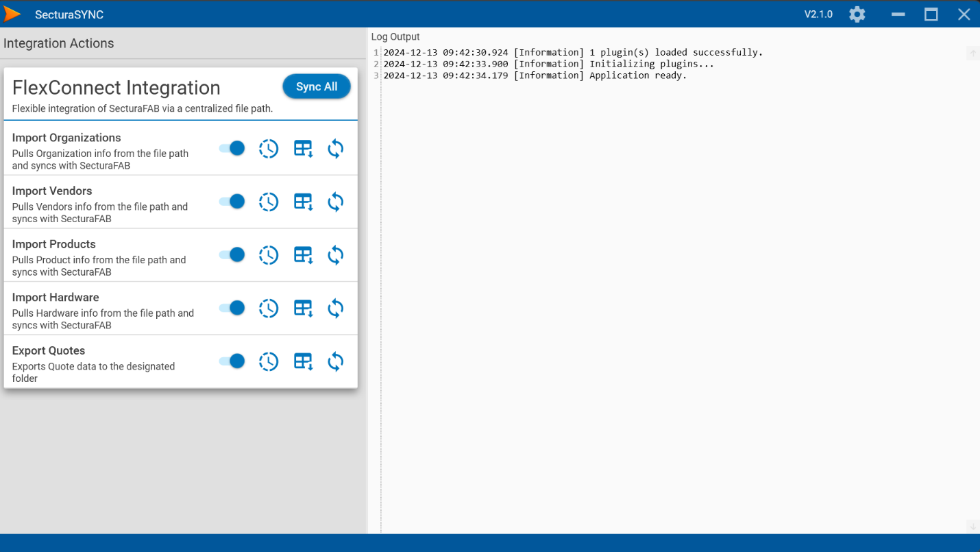Run sync icon for Import Products
Image resolution: width=980 pixels, height=552 pixels.
(335, 255)
